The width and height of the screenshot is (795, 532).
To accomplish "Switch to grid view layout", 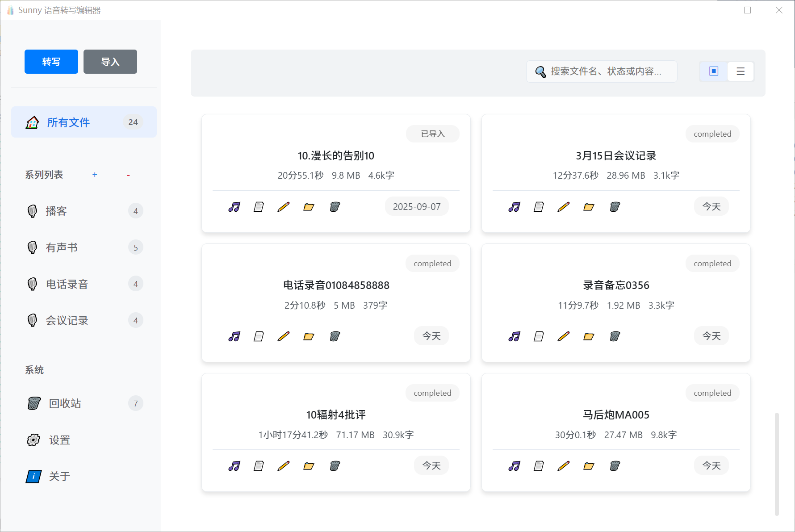I will pyautogui.click(x=713, y=71).
